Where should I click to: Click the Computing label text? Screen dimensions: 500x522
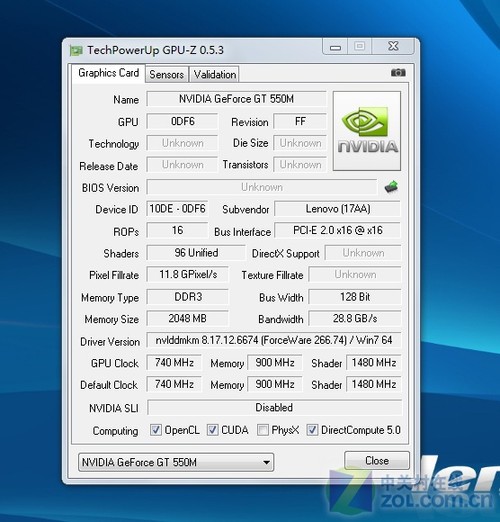115,431
